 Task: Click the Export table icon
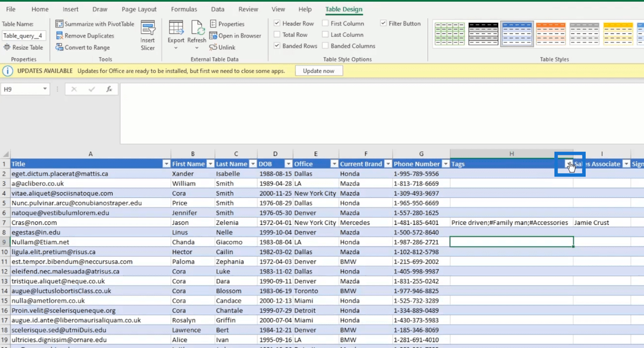(176, 29)
